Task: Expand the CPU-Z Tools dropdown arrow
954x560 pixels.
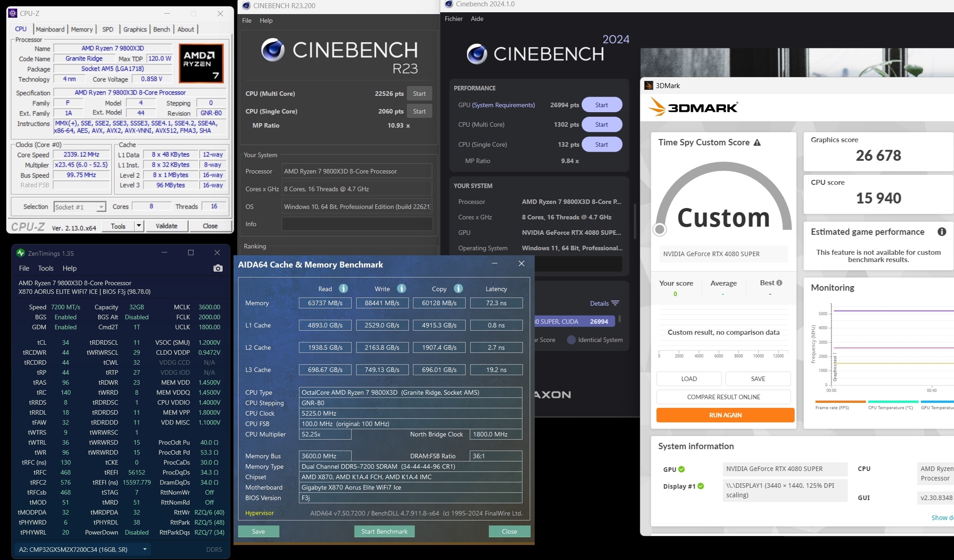Action: tap(139, 226)
